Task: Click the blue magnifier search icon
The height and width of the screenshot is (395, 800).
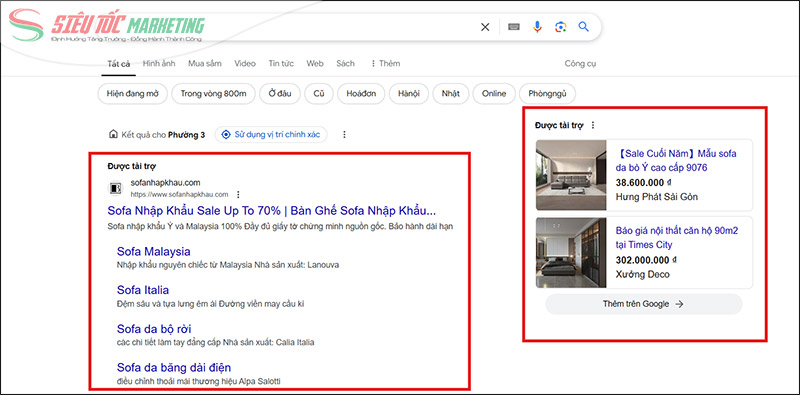Action: [584, 27]
